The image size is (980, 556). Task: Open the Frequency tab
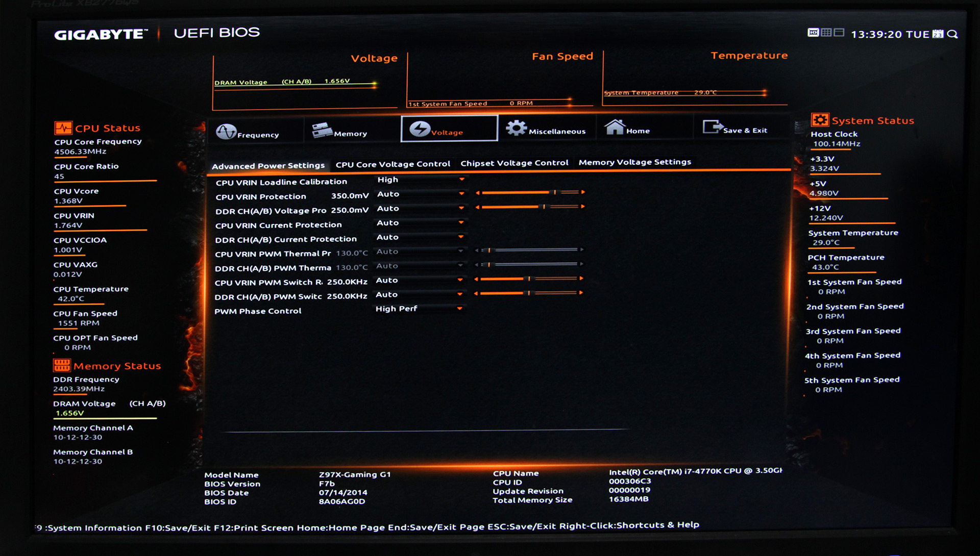click(x=255, y=131)
